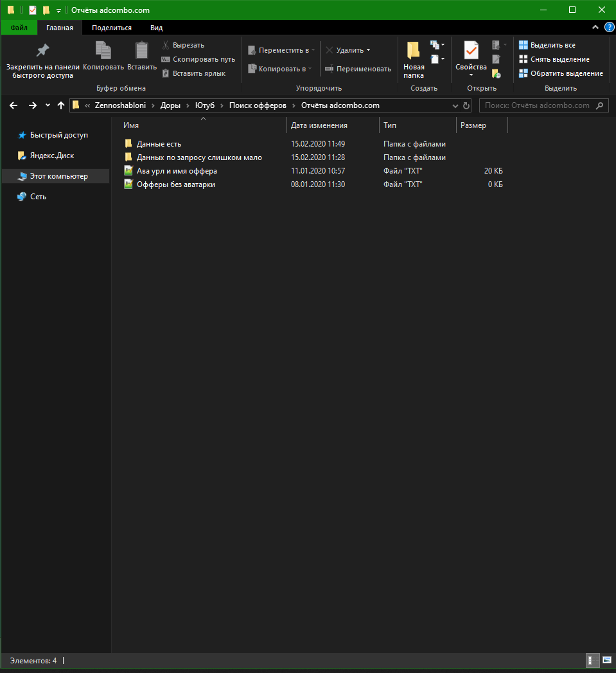This screenshot has height=673, width=616.
Task: Open the Файл menu tab
Action: [x=19, y=28]
